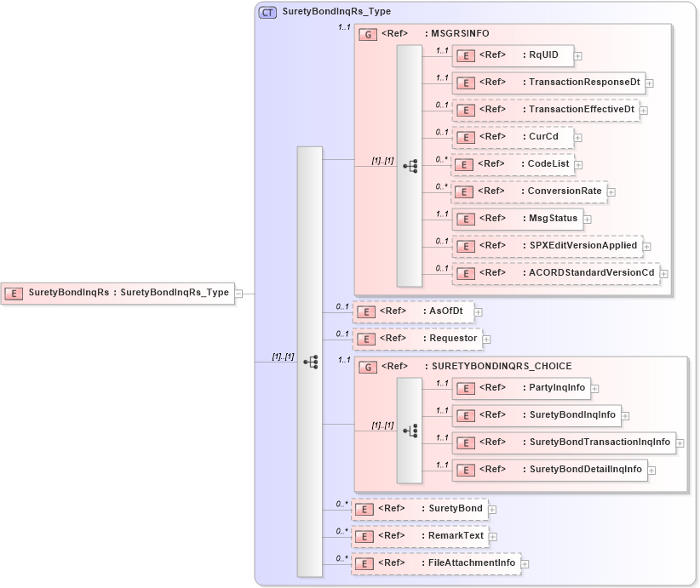Select the sequence compositor icon inside MSGRSINFO
Image resolution: width=700 pixels, height=588 pixels.
(x=412, y=167)
